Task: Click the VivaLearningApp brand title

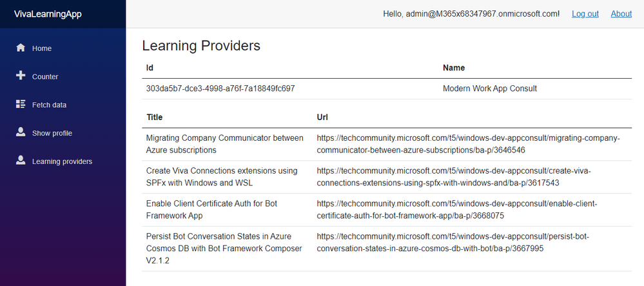Action: (x=48, y=14)
